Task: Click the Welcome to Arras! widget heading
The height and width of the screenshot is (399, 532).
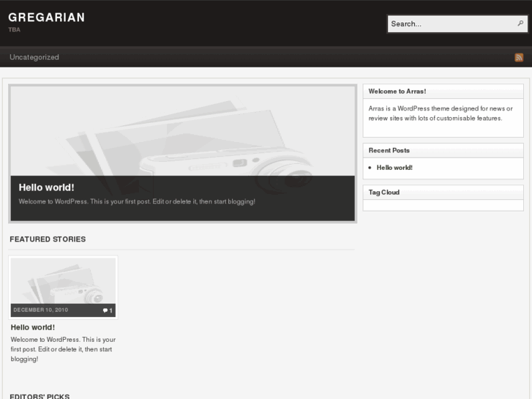Action: tap(397, 92)
